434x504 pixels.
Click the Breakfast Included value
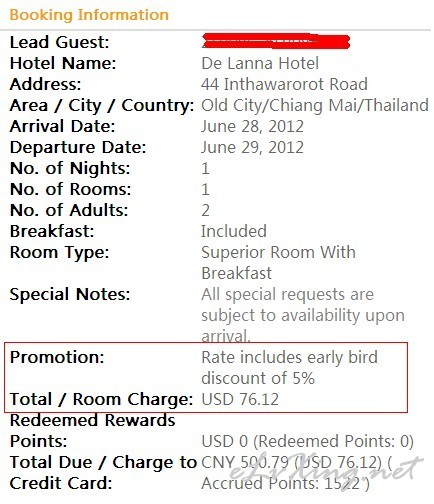click(x=234, y=231)
